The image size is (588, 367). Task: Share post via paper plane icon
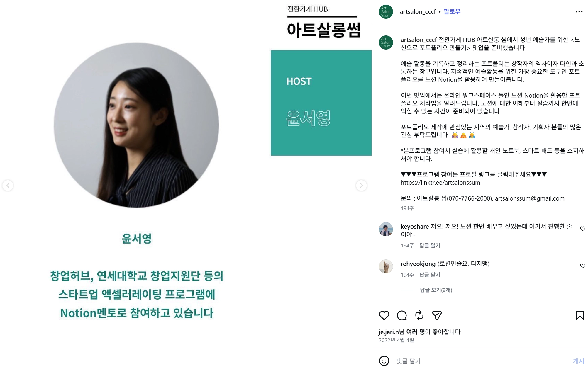(437, 315)
